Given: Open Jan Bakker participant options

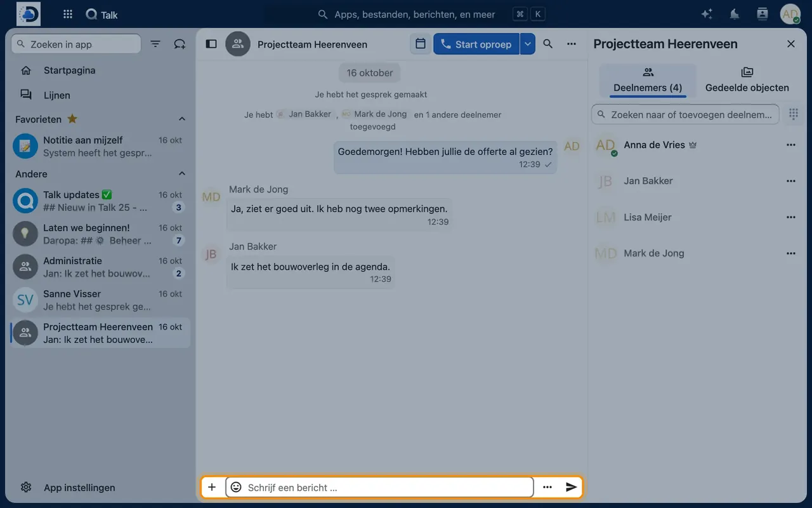Looking at the screenshot, I should pos(791,181).
